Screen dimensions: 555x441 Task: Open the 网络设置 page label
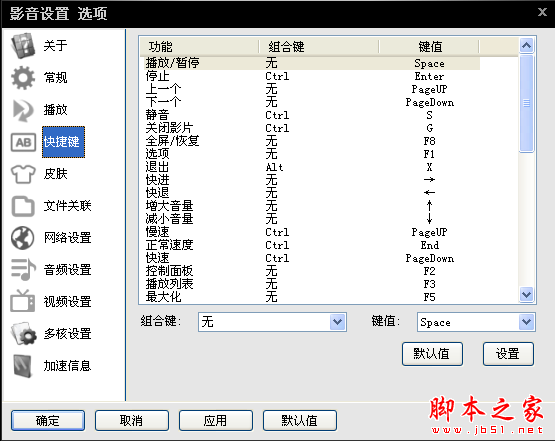pyautogui.click(x=67, y=238)
